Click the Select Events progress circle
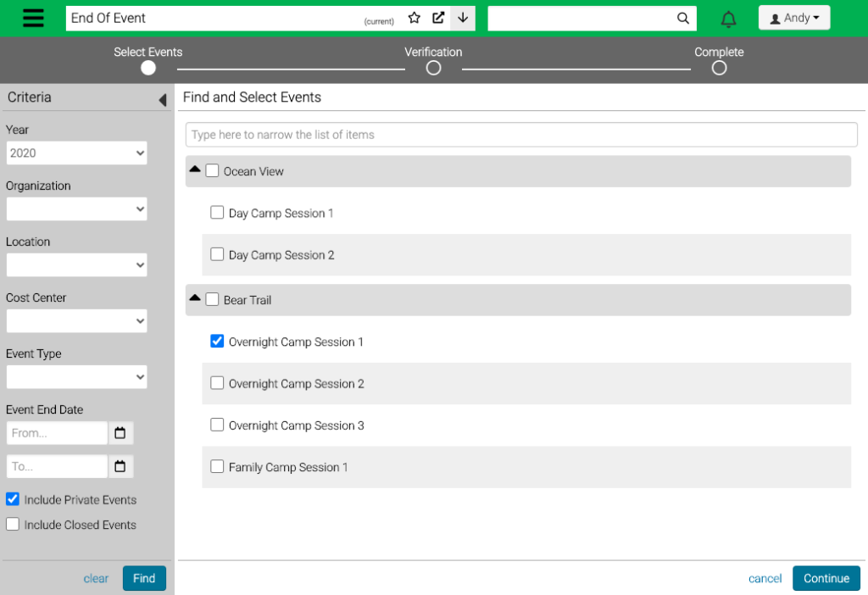The height and width of the screenshot is (595, 868). pos(147,68)
